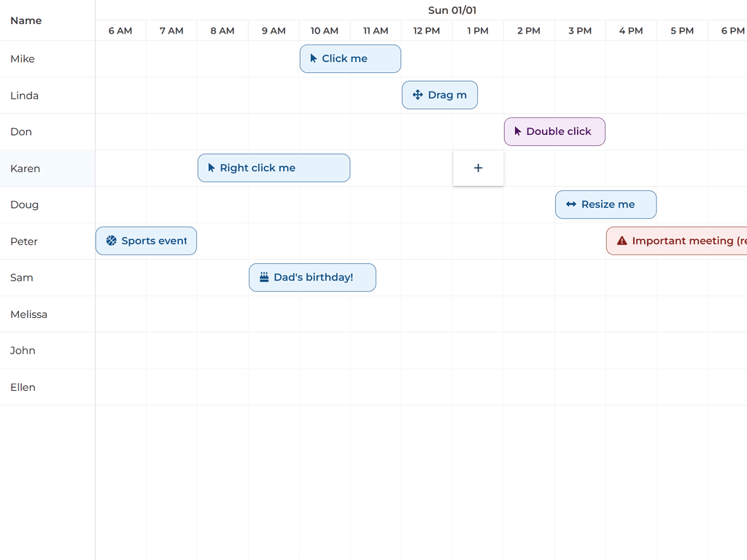Click the arrow icon on Right click me event
The image size is (747, 560).
coord(212,168)
